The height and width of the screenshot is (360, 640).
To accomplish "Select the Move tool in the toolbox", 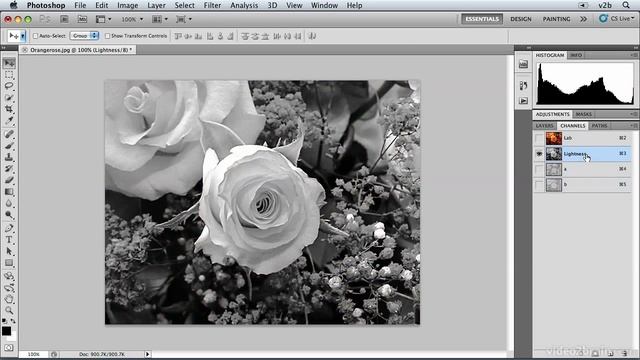I will click(x=9, y=63).
